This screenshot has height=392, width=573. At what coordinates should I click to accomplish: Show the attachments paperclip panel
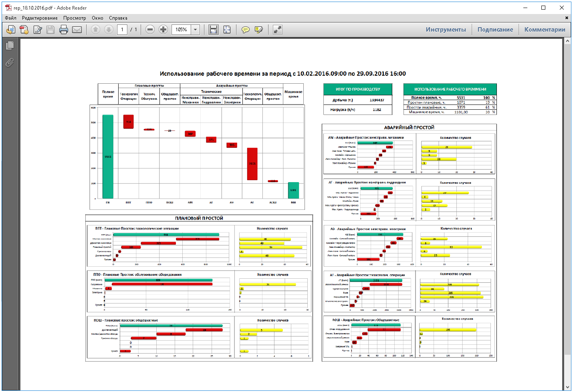click(10, 62)
